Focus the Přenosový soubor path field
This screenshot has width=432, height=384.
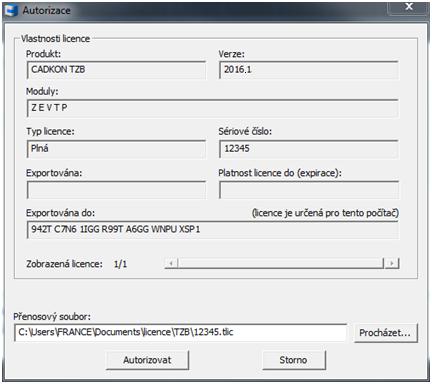(180, 332)
